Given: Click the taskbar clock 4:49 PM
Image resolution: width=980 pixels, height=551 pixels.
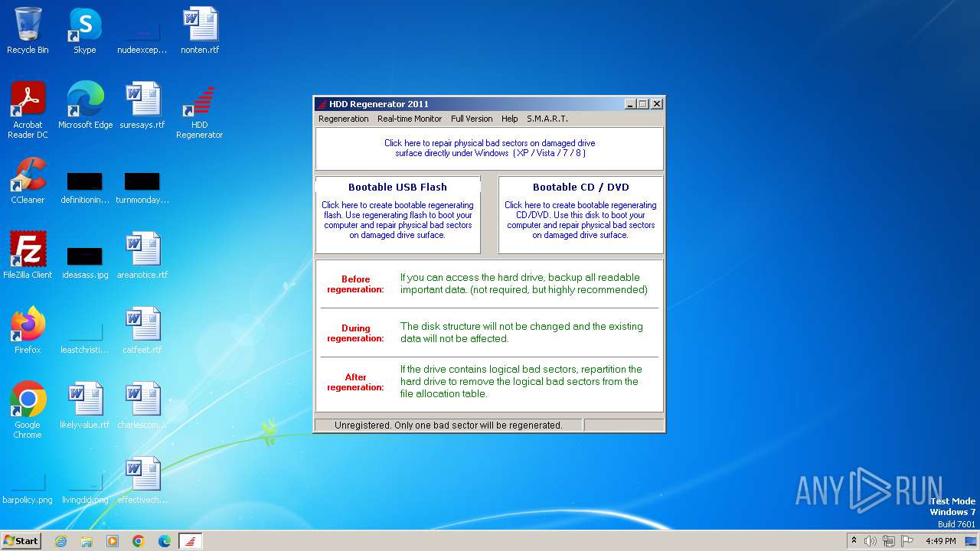Looking at the screenshot, I should (x=940, y=540).
